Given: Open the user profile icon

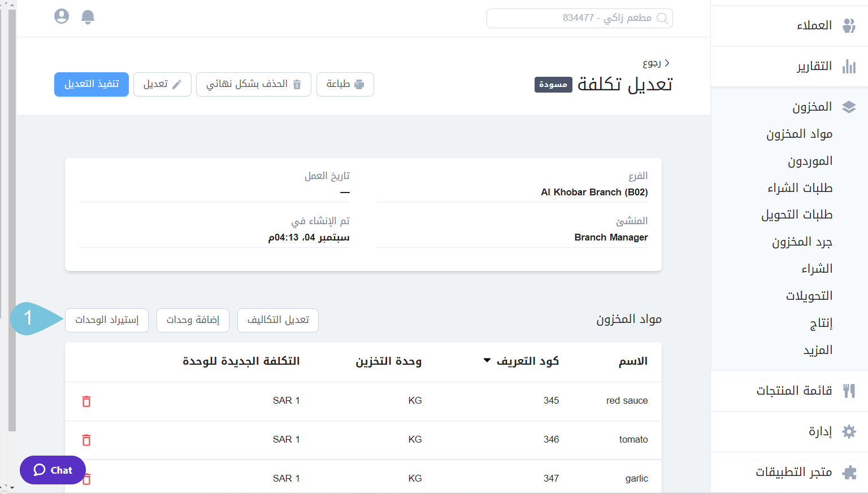Looking at the screenshot, I should pos(62,16).
